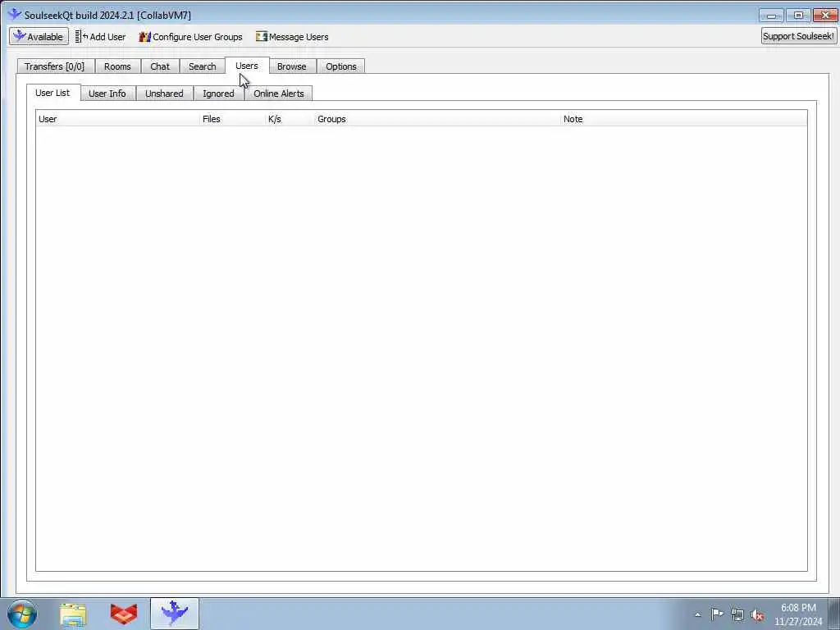
Task: Show hidden system tray icons
Action: point(697,615)
